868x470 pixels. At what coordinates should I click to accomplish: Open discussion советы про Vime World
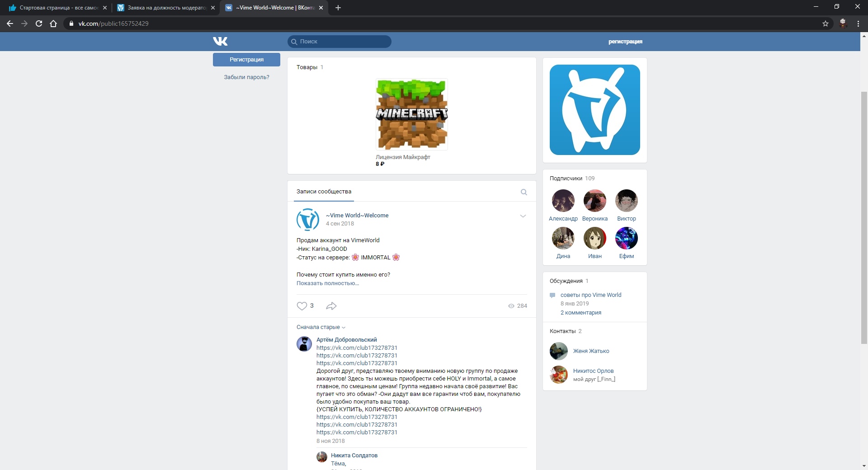pos(591,295)
